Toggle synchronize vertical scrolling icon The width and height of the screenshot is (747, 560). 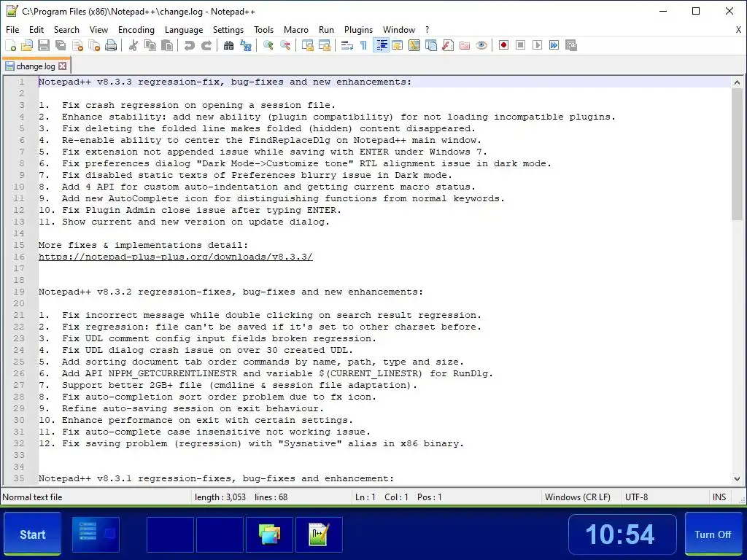pyautogui.click(x=308, y=45)
